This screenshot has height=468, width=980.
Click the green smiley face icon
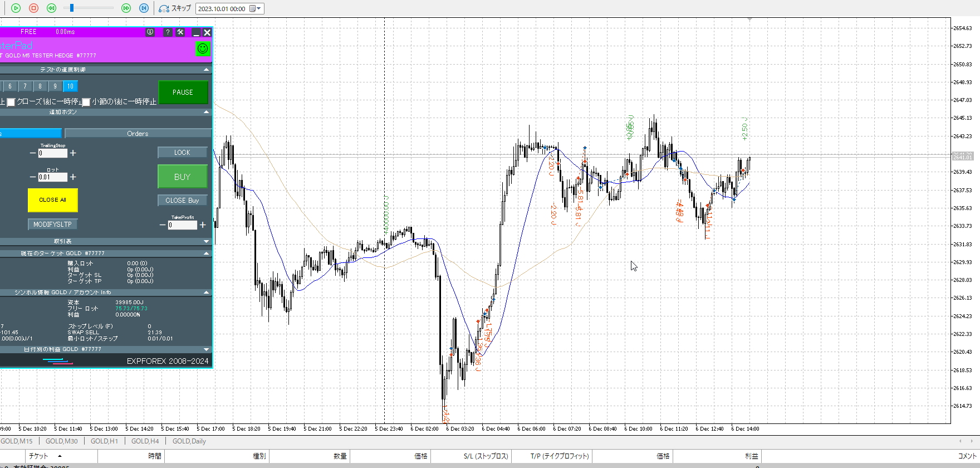coord(203,49)
